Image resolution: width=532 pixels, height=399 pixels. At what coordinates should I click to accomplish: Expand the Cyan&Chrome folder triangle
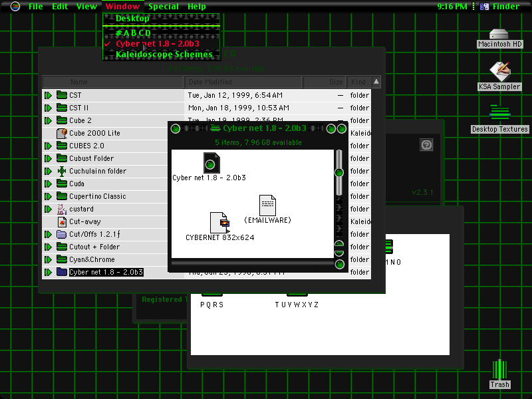coord(48,259)
